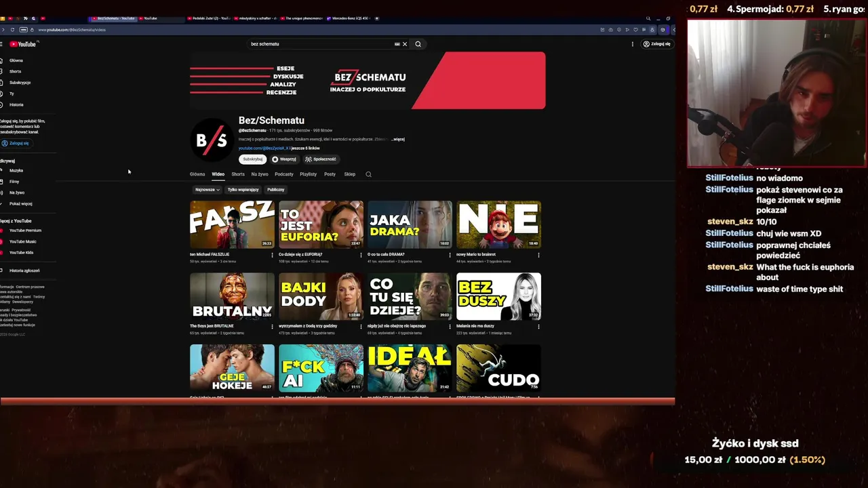
Task: Toggle the 'Tylko wspierający' filter chip
Action: pos(243,190)
